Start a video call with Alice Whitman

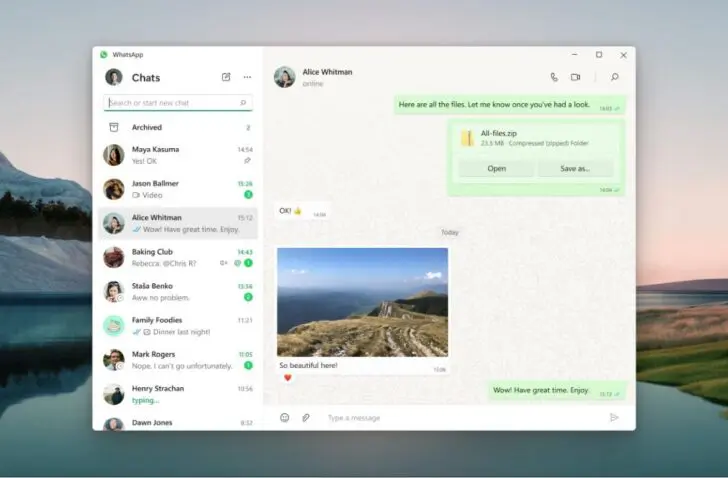pyautogui.click(x=576, y=77)
